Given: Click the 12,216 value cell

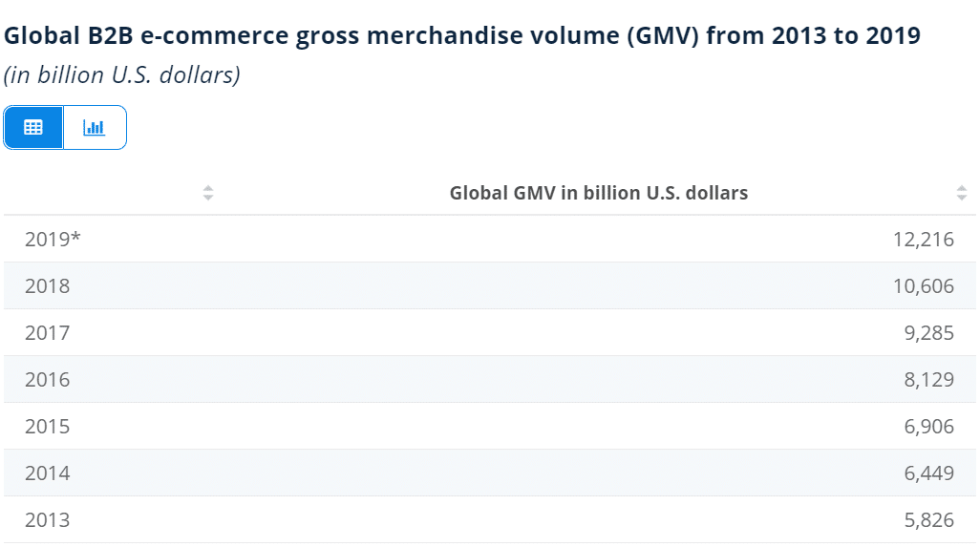Looking at the screenshot, I should pyautogui.click(x=923, y=240).
